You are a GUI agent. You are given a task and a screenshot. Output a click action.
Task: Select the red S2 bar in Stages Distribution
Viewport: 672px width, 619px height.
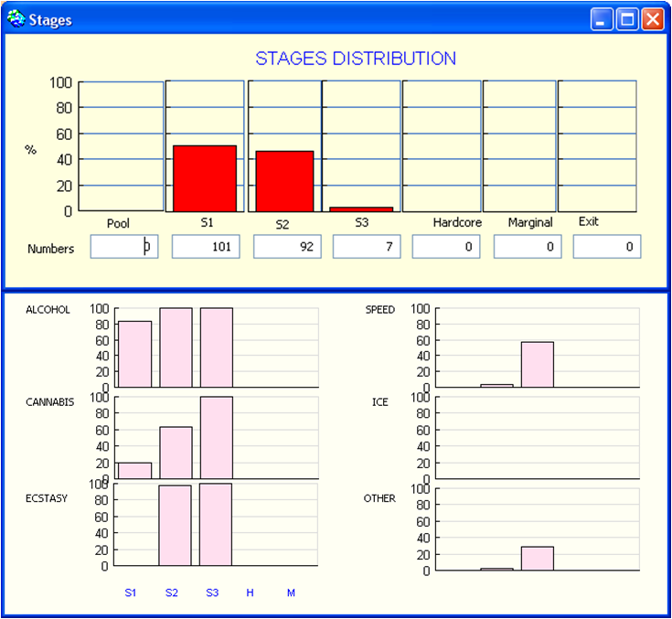(x=285, y=181)
